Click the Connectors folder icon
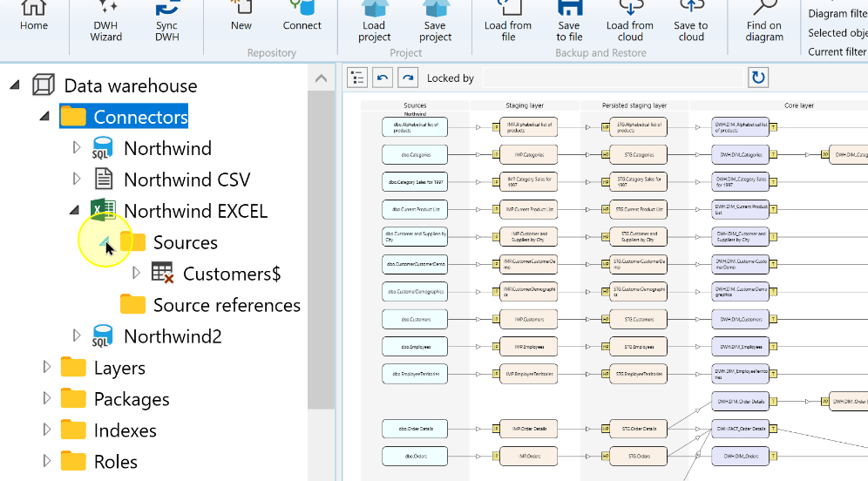868x481 pixels. (x=73, y=116)
